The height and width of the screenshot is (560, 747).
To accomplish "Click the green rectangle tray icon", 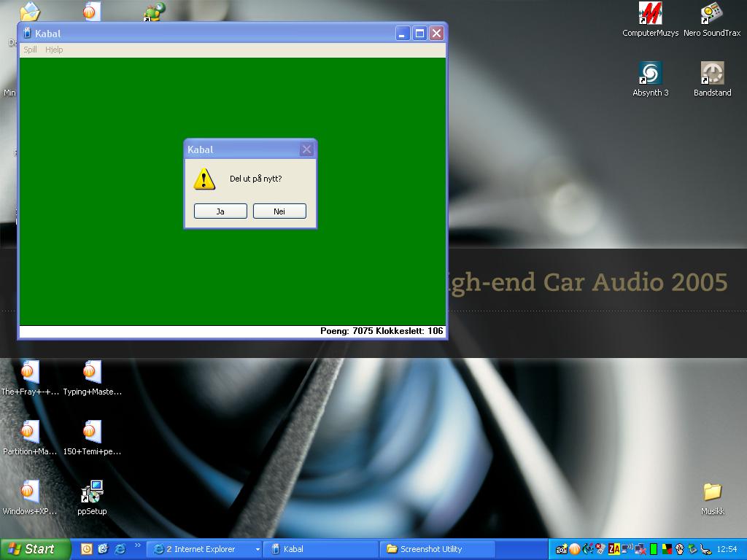I will pyautogui.click(x=654, y=550).
